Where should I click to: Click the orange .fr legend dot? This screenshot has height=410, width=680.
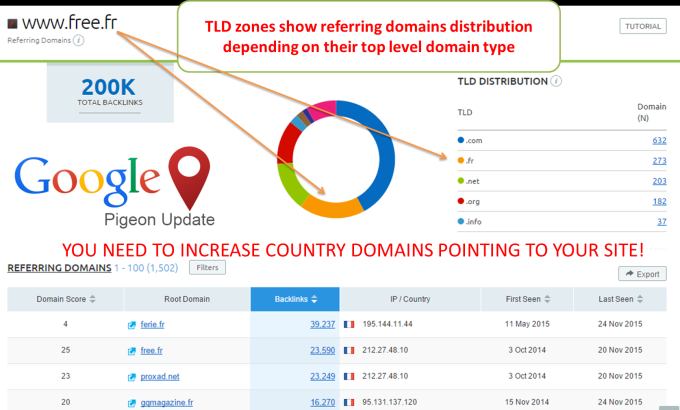pyautogui.click(x=461, y=160)
